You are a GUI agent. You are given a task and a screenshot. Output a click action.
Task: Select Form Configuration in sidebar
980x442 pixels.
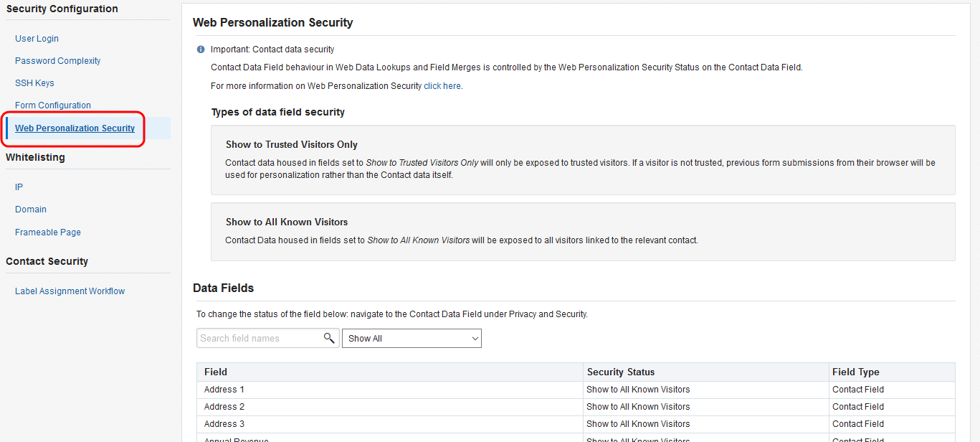click(x=53, y=105)
